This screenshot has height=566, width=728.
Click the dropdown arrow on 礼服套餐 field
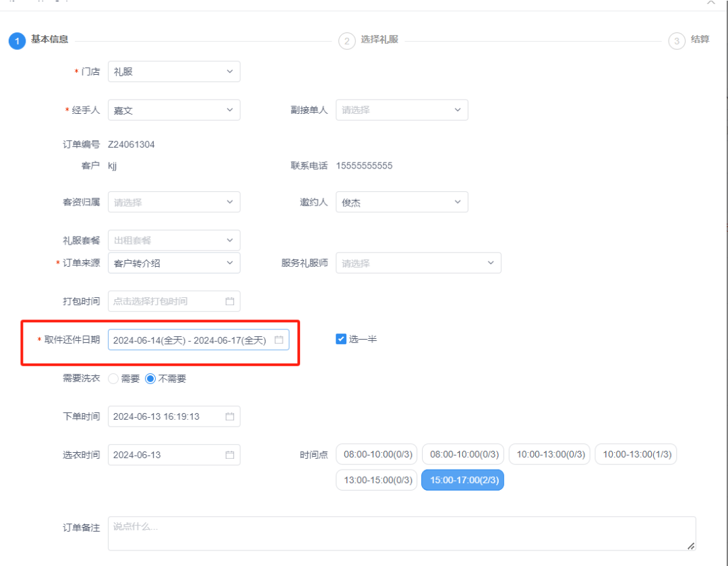(228, 240)
